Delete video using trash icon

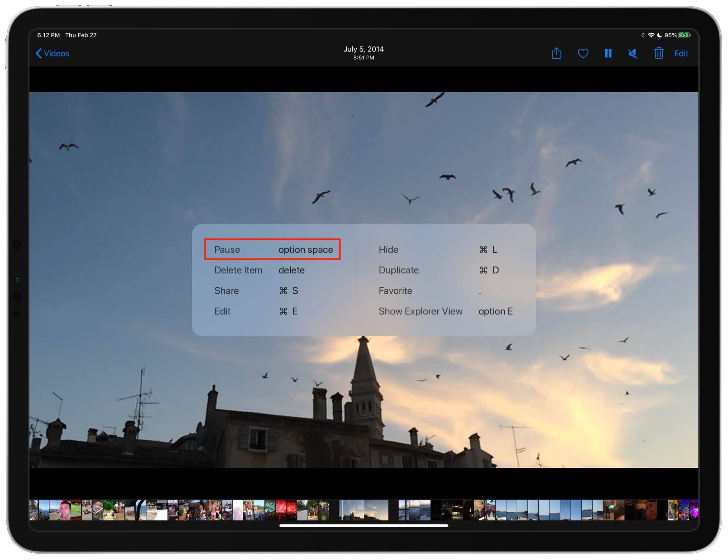[x=658, y=53]
